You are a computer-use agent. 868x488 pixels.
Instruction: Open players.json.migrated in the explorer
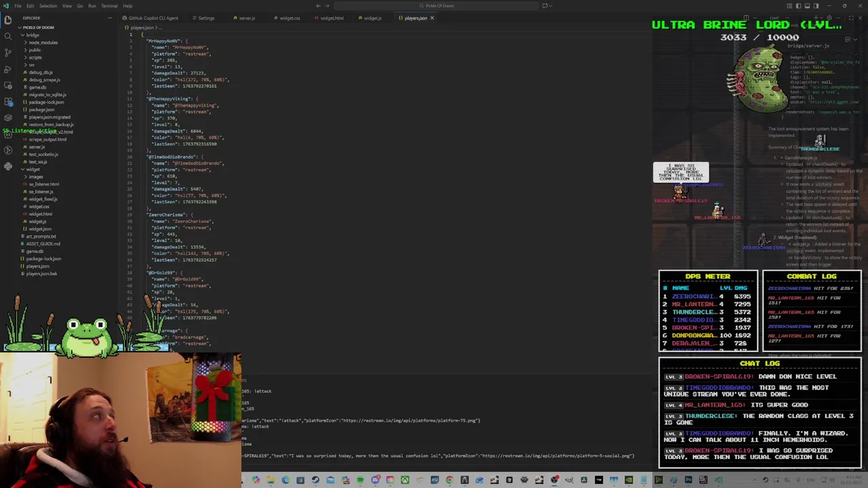[50, 117]
